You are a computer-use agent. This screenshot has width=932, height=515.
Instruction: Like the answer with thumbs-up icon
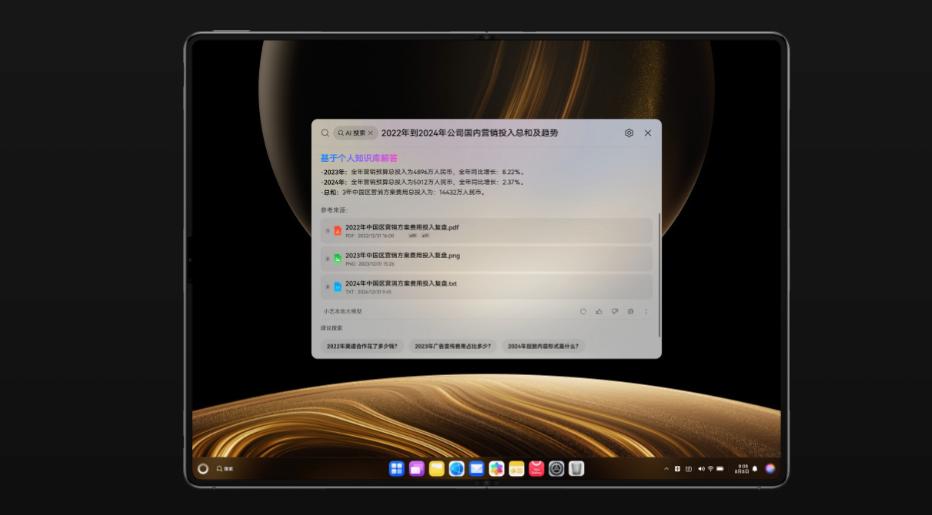tap(599, 312)
